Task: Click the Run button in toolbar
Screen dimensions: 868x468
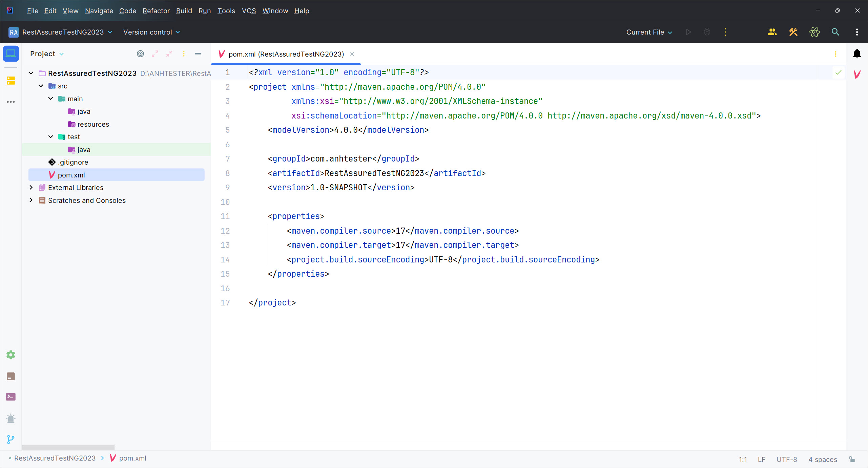Action: point(688,32)
